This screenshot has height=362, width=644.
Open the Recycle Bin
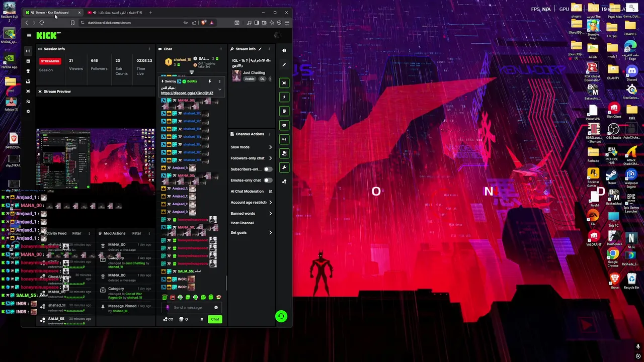tap(631, 281)
